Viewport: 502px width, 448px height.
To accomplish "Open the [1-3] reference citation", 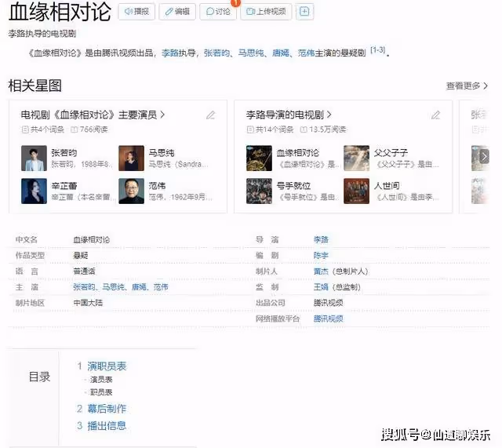I will click(378, 50).
